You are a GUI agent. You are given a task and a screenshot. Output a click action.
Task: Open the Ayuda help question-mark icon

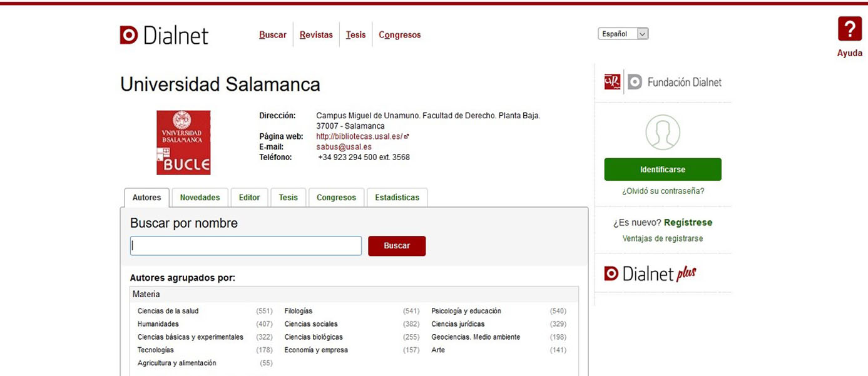click(850, 29)
